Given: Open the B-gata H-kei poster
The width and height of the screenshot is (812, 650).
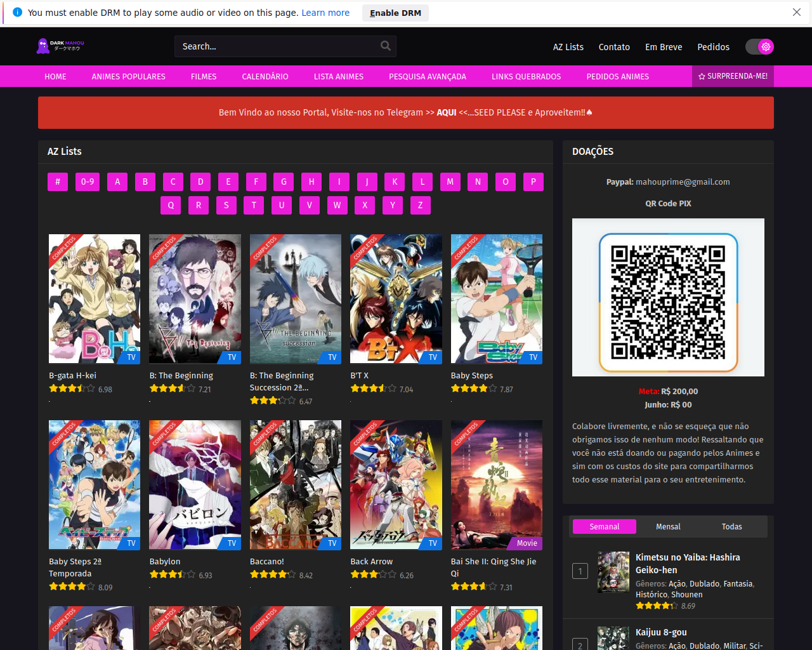Looking at the screenshot, I should 95,298.
